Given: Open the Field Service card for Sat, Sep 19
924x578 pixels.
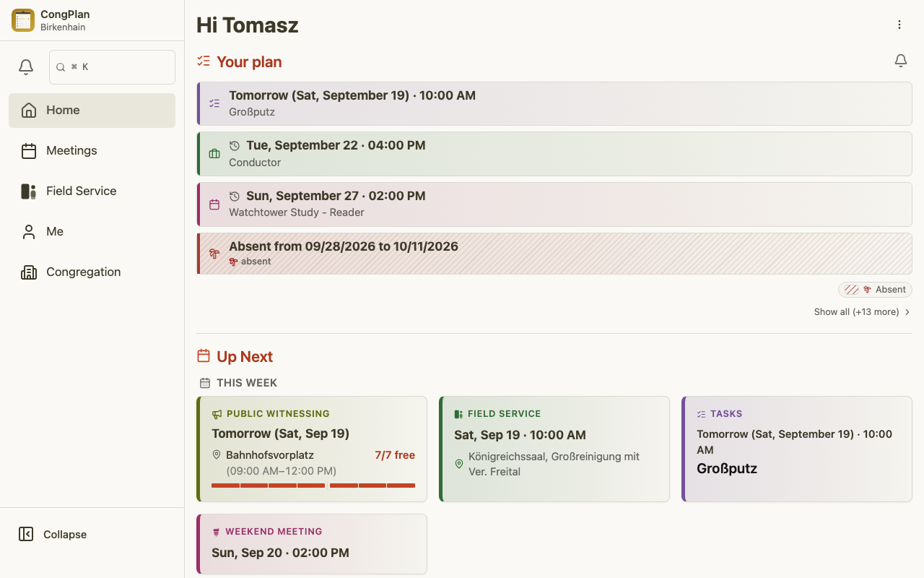Looking at the screenshot, I should tap(554, 449).
